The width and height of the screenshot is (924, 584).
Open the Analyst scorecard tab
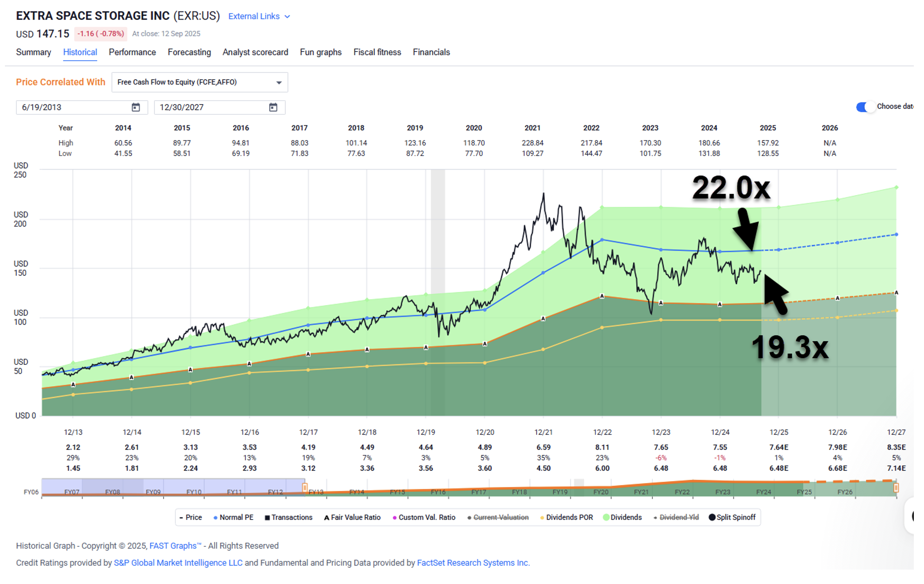click(x=255, y=52)
